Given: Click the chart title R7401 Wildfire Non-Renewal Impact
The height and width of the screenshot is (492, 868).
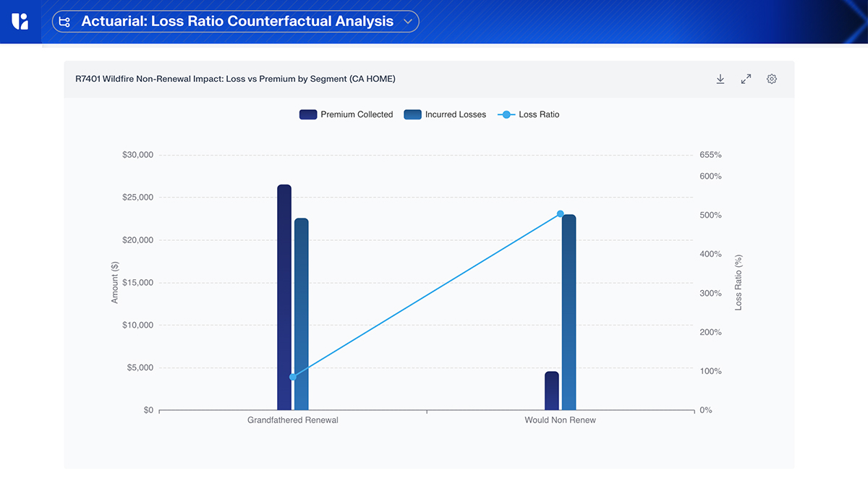Looking at the screenshot, I should click(235, 79).
